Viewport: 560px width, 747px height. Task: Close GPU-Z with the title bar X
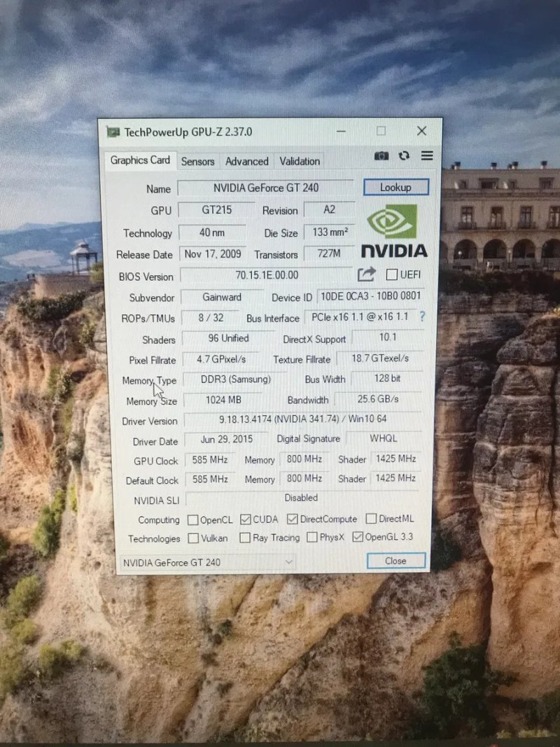point(421,130)
